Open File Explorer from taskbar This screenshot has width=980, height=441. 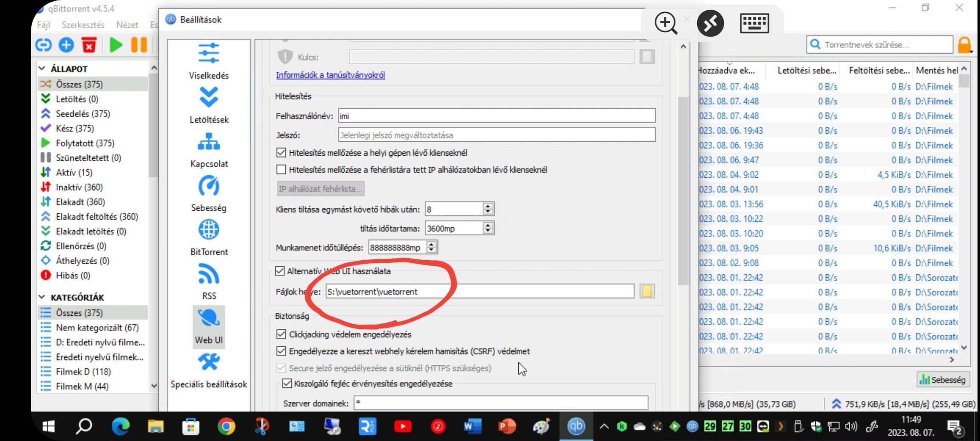pyautogui.click(x=155, y=427)
